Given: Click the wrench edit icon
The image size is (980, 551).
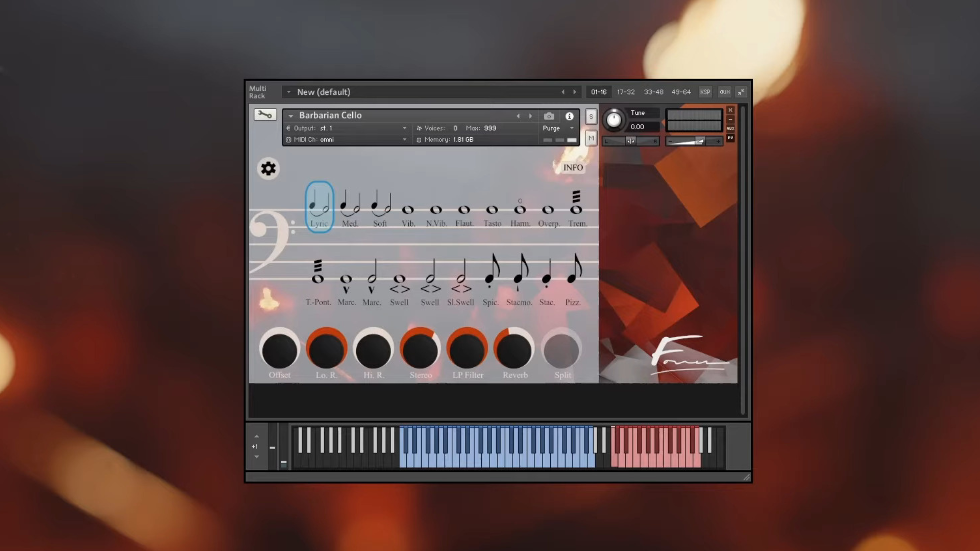Looking at the screenshot, I should tap(265, 115).
